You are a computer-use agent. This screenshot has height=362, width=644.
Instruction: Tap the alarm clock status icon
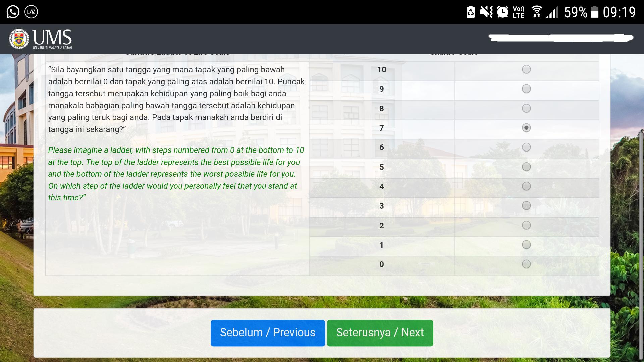click(502, 12)
